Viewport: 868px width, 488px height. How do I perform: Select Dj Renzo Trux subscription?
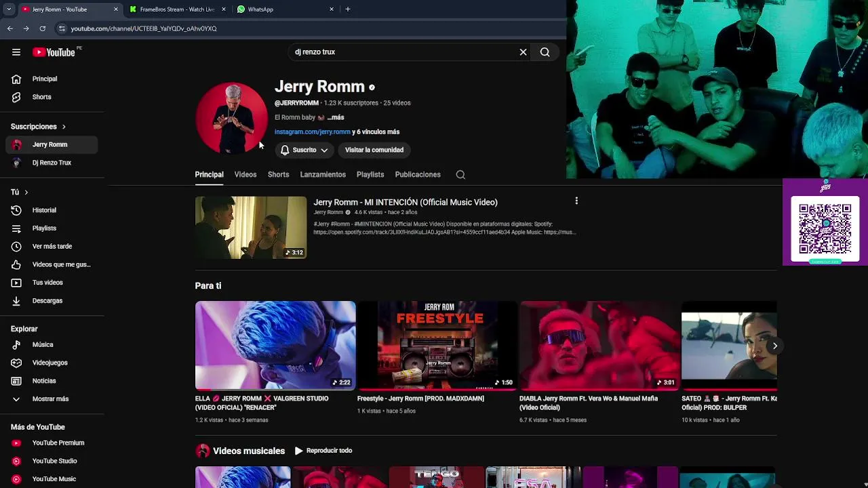coord(52,163)
